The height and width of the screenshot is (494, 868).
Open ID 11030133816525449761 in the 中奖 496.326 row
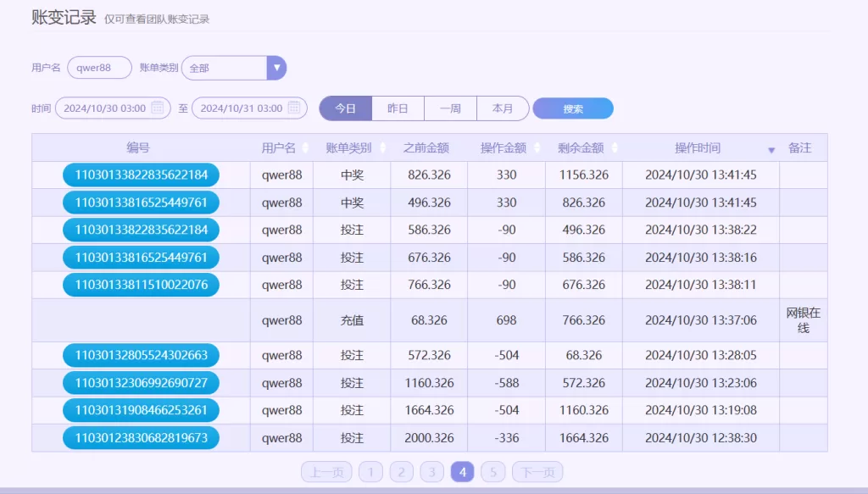(x=142, y=203)
